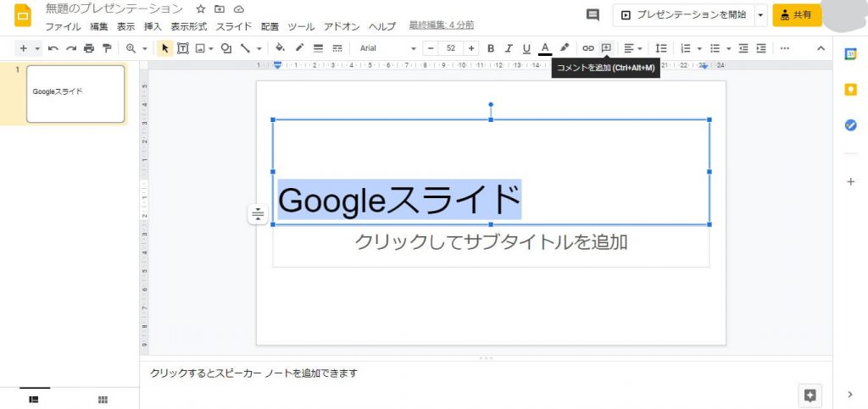
Task: Toggle bold formatting
Action: point(491,48)
